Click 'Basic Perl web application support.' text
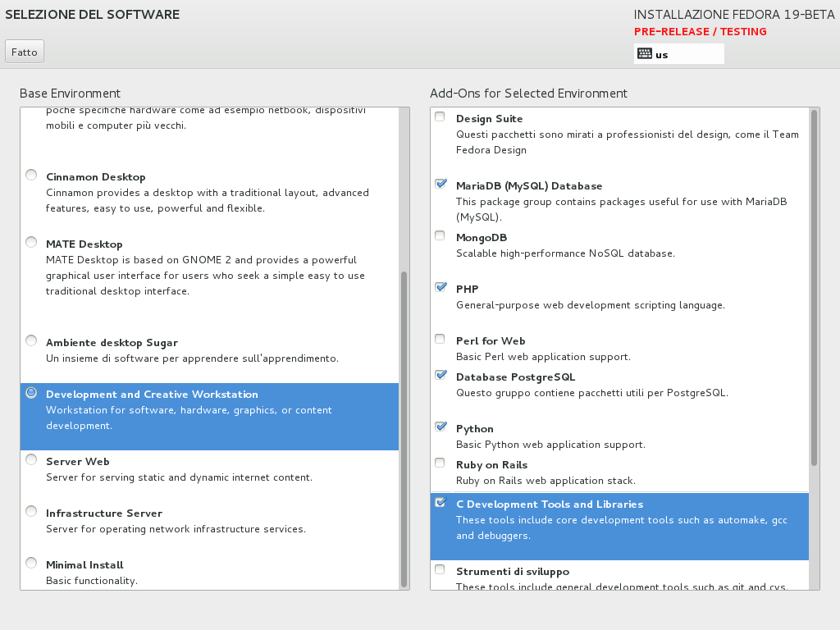 543,357
